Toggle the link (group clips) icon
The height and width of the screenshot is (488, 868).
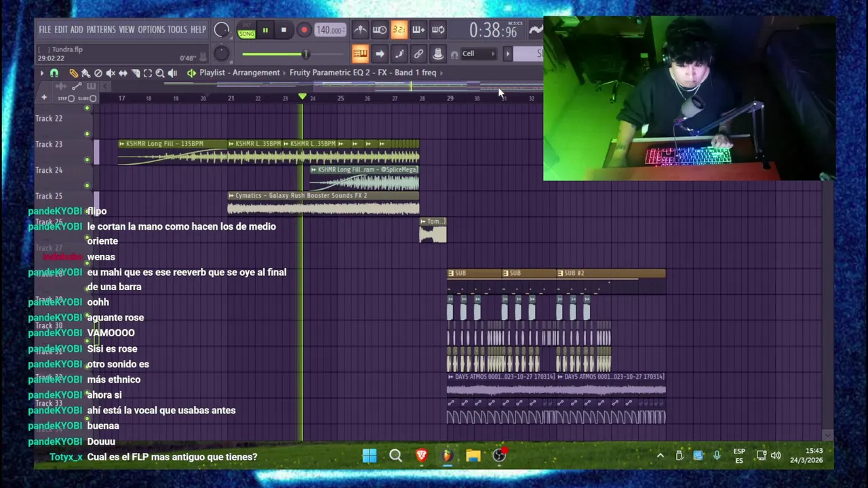tap(418, 54)
